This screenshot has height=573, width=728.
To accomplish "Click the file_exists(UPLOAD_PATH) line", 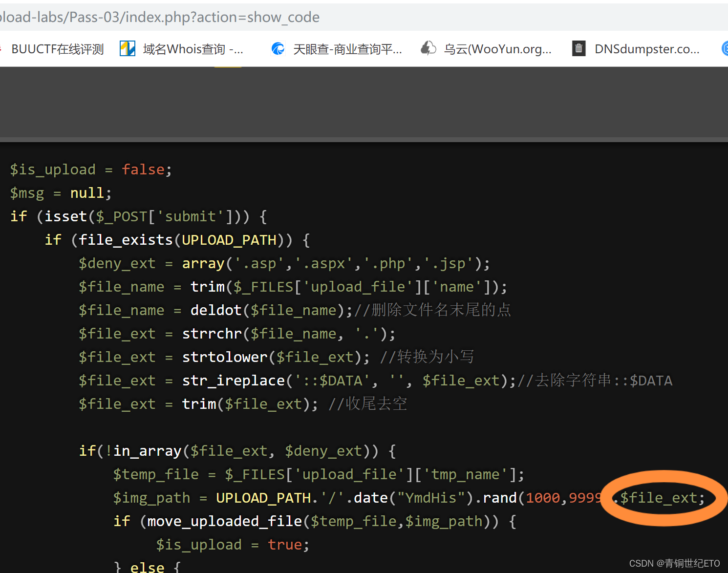I will (x=177, y=240).
